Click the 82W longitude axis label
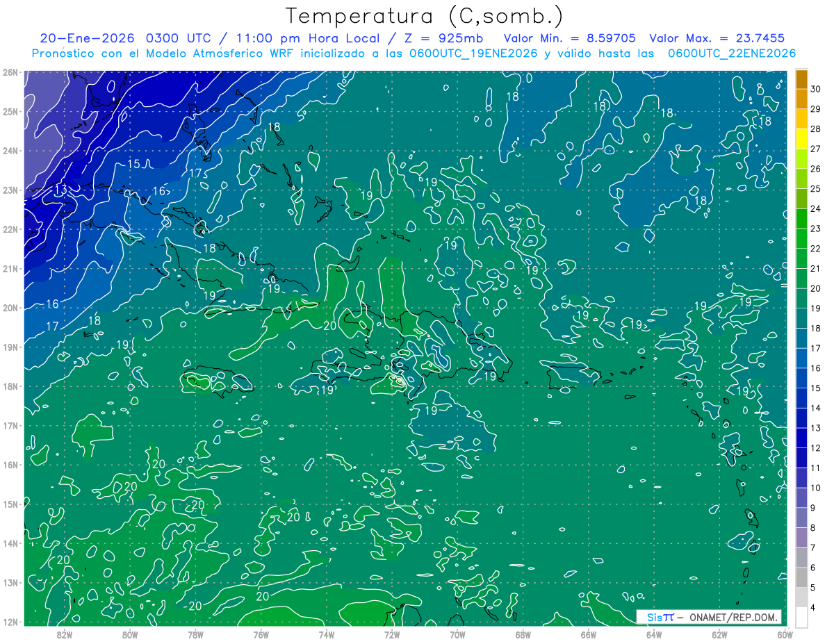Viewport: 834px width, 644px height. [x=65, y=634]
